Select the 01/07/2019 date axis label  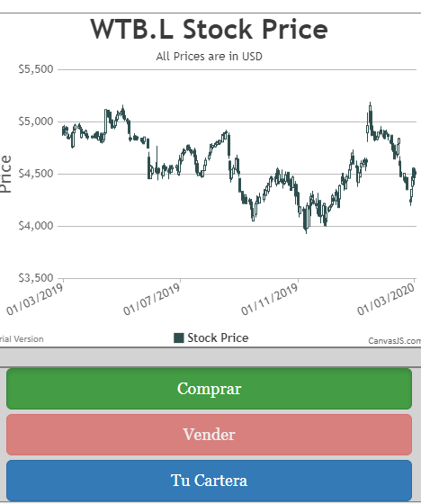pyautogui.click(x=151, y=300)
